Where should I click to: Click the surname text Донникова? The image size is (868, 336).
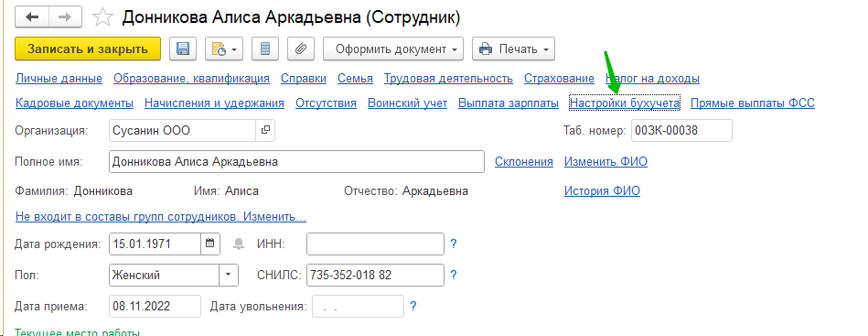point(103,191)
